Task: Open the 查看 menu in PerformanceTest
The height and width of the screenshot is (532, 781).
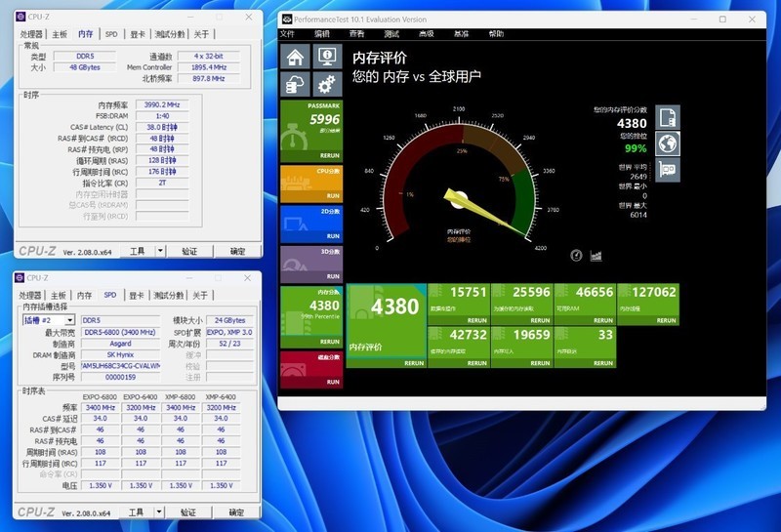Action: coord(356,34)
